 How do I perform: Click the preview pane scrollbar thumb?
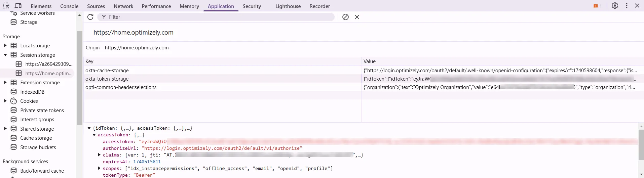coord(641,145)
